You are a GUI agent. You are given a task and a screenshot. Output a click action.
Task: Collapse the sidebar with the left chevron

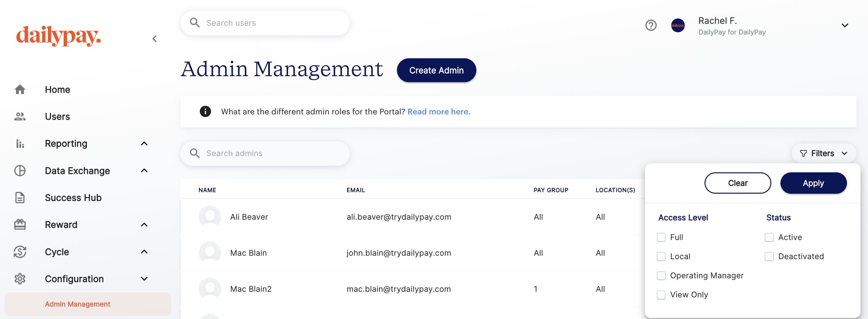[155, 39]
